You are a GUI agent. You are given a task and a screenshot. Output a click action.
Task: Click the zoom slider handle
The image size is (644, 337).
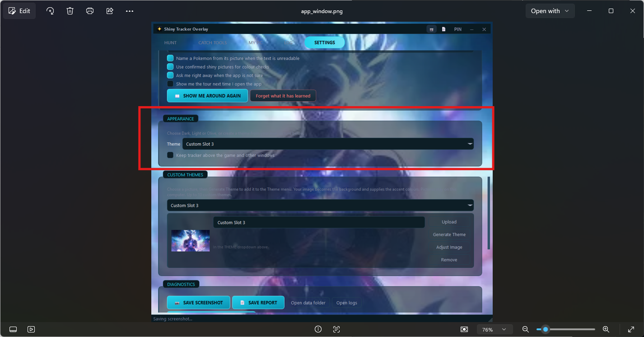coord(546,329)
